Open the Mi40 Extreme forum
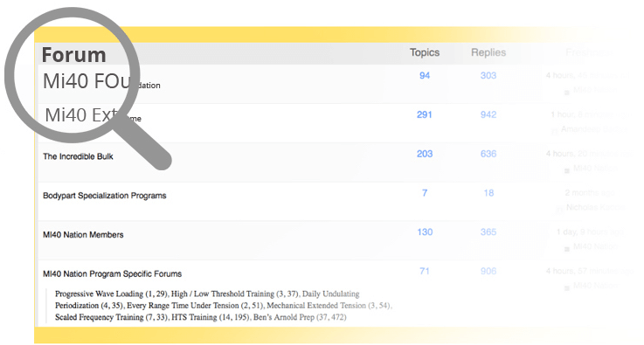This screenshot has width=644, height=345. [93, 115]
